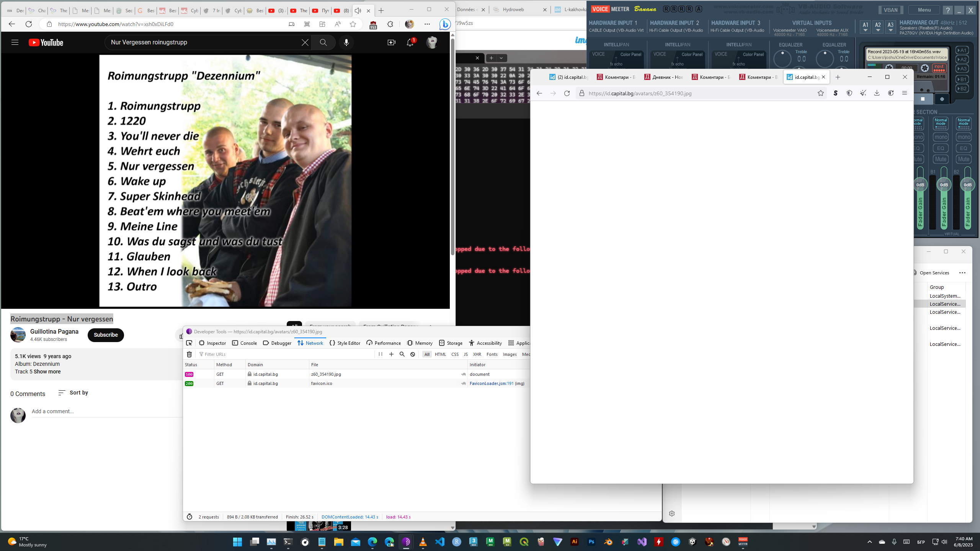Viewport: 980px width, 551px height.
Task: Open the terminal new-tab dropdown arrow
Action: point(501,58)
